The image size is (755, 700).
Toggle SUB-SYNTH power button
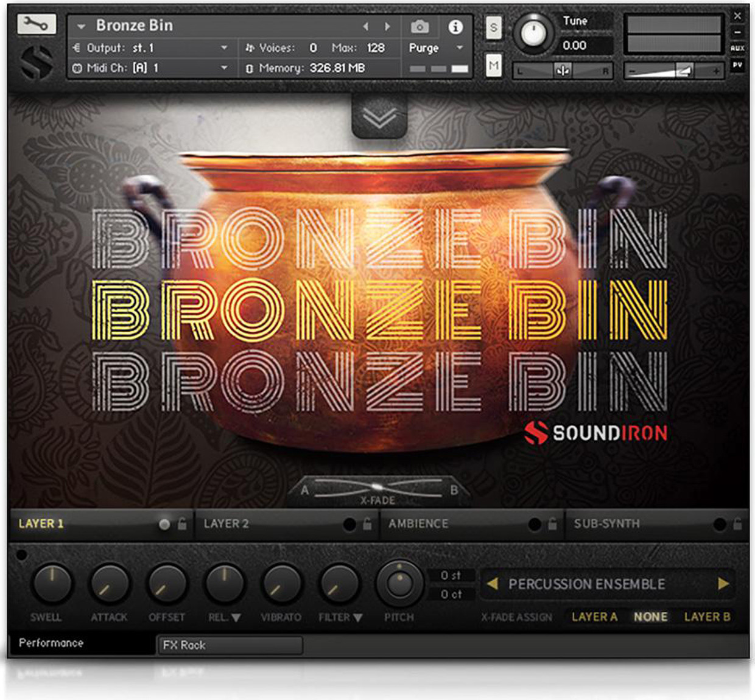tap(720, 524)
